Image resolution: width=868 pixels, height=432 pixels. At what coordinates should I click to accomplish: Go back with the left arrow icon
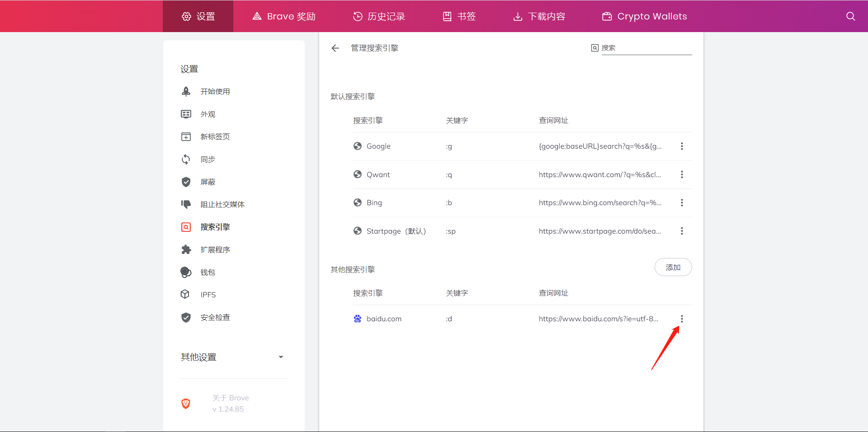coord(335,48)
